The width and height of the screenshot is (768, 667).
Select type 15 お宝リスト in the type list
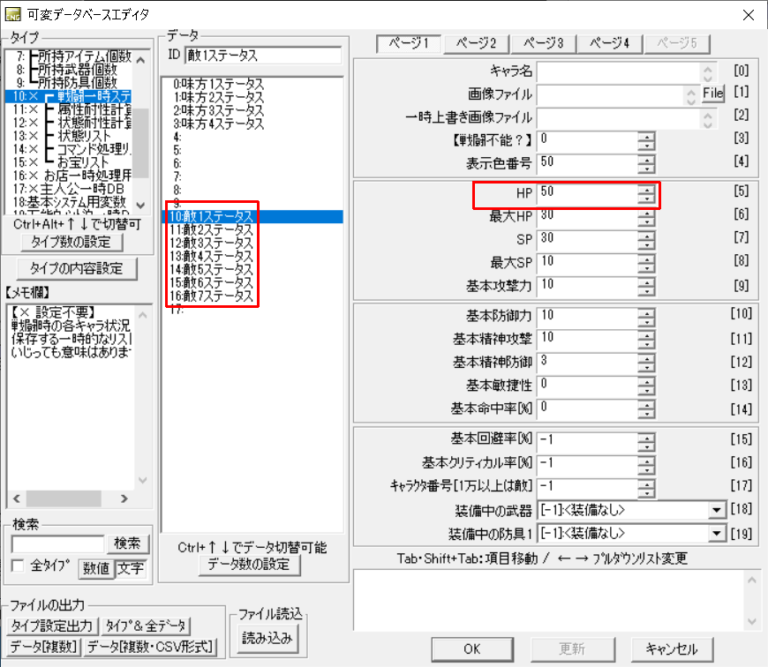[82, 160]
